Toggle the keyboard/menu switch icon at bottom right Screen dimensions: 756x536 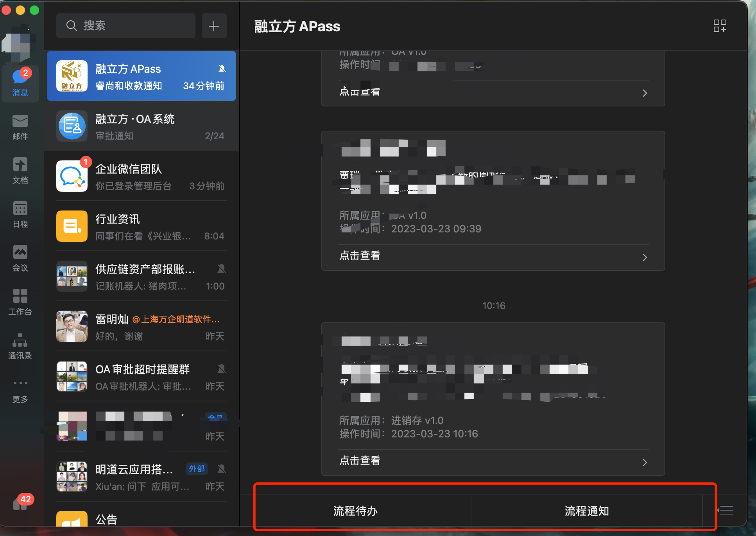(726, 510)
